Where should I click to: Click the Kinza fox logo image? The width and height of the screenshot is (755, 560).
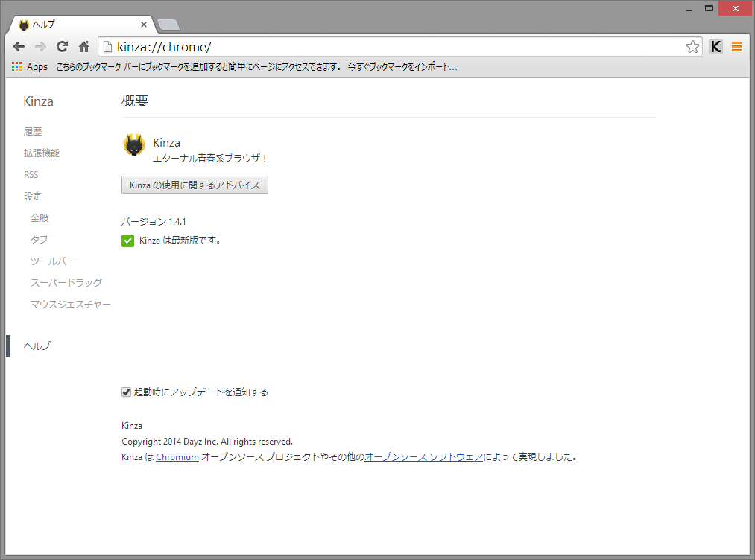click(x=133, y=145)
